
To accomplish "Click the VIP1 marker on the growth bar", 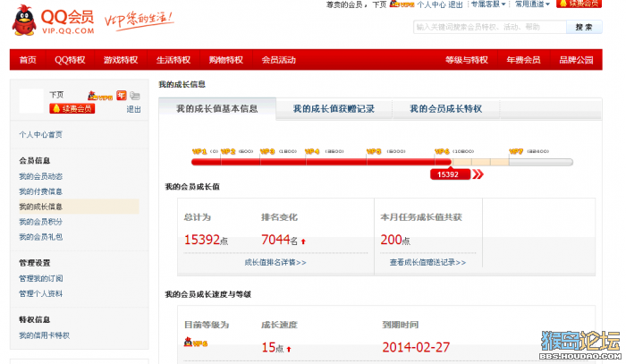I will [199, 151].
